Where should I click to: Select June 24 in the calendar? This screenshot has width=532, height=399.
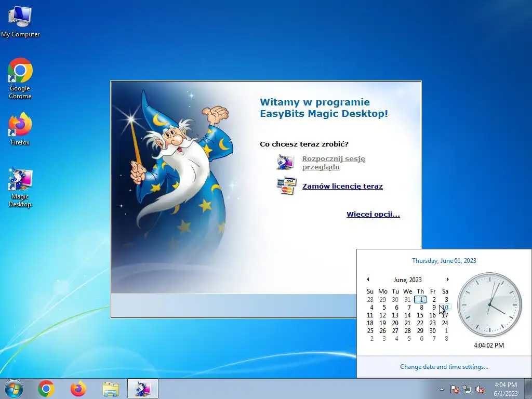[x=445, y=323]
